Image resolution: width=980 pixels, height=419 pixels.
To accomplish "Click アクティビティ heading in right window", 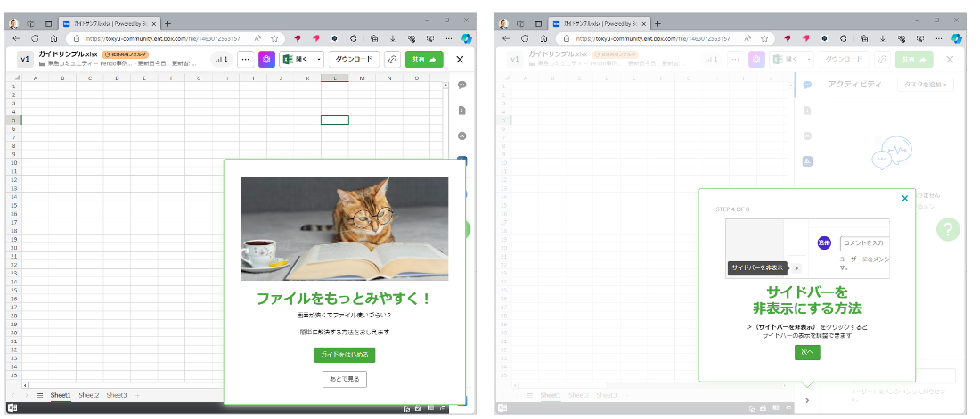I will click(854, 85).
